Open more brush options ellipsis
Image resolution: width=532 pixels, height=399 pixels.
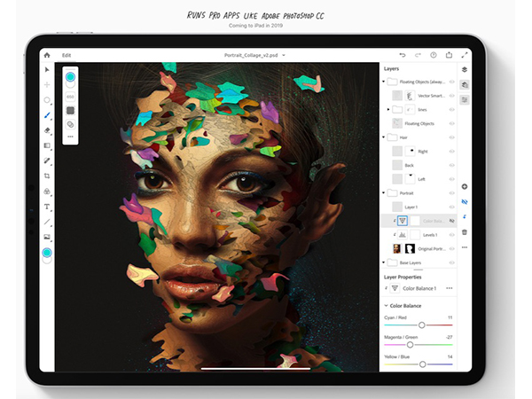(70, 137)
